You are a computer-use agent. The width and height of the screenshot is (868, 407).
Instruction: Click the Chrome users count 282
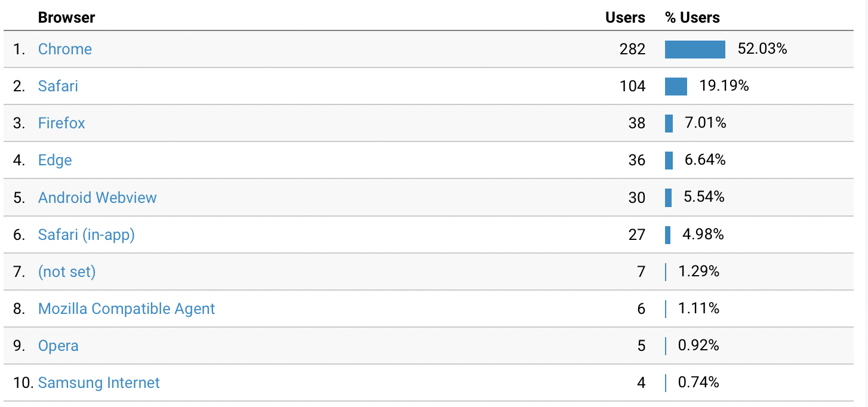pos(632,49)
